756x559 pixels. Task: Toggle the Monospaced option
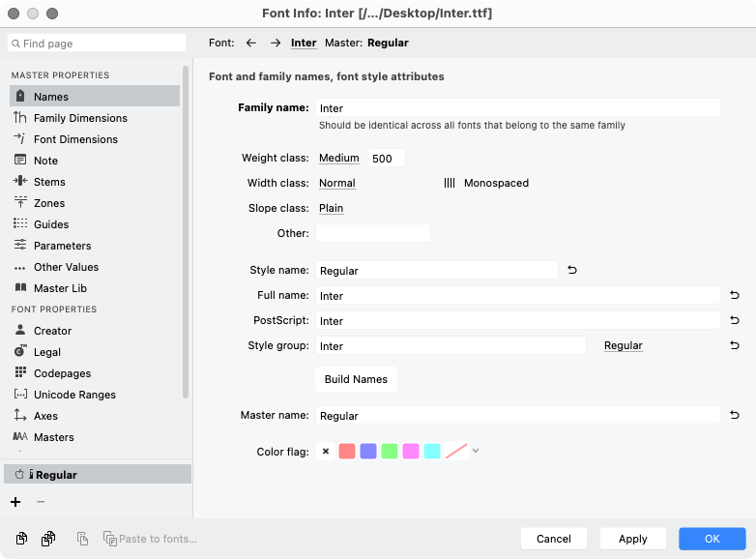pyautogui.click(x=486, y=183)
